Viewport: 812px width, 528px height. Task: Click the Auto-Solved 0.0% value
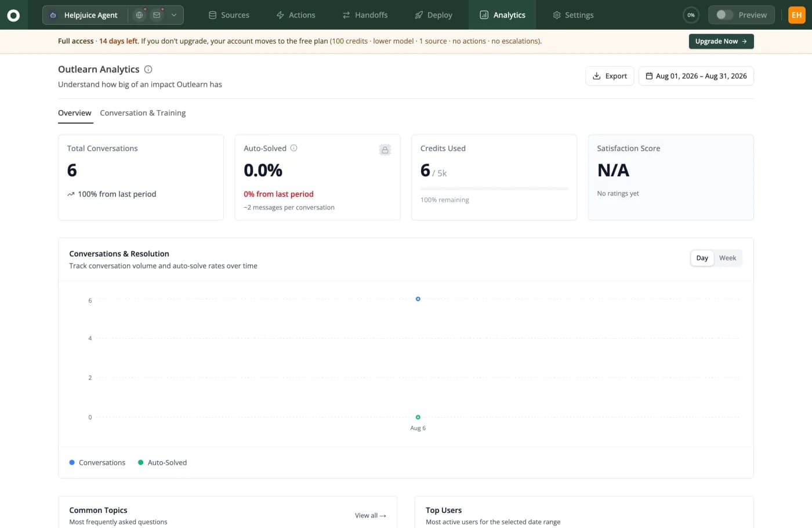pyautogui.click(x=263, y=170)
